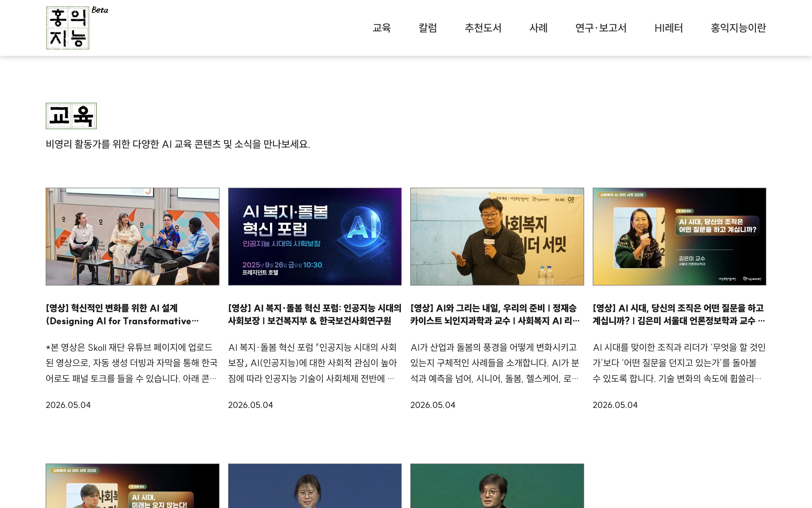Click the 교육 section heading image
Viewport: 812px width, 508px height.
(x=71, y=116)
